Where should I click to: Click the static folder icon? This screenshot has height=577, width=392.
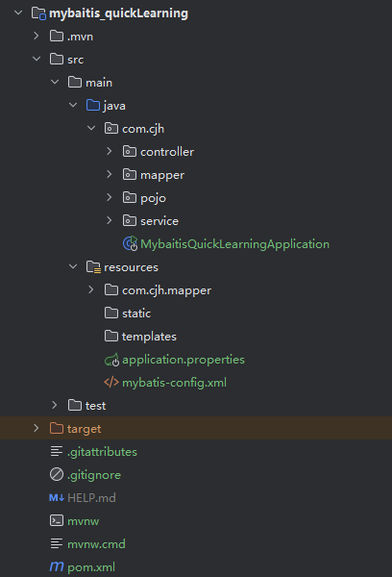coord(111,314)
